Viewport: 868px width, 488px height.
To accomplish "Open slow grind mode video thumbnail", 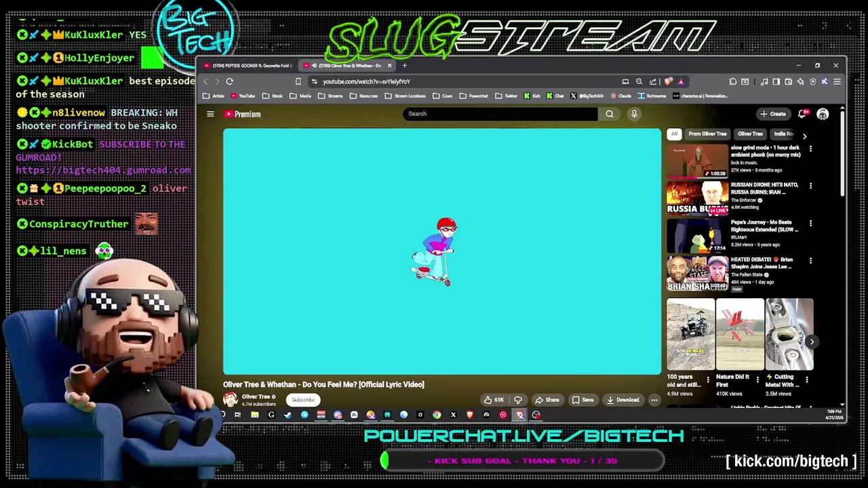I will 697,161.
